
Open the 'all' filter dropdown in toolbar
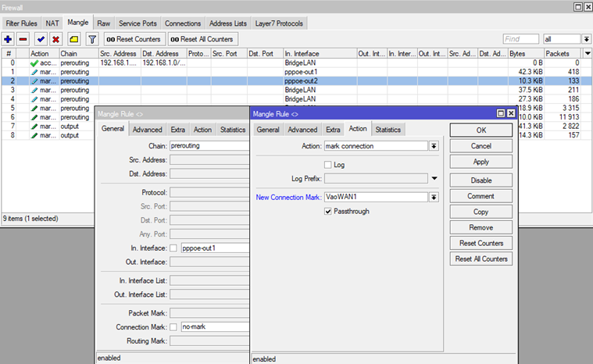pyautogui.click(x=586, y=39)
